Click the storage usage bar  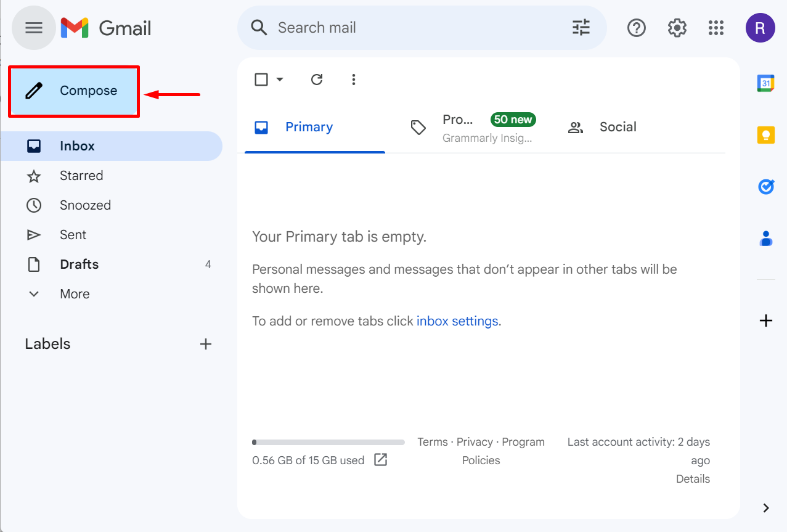click(328, 442)
